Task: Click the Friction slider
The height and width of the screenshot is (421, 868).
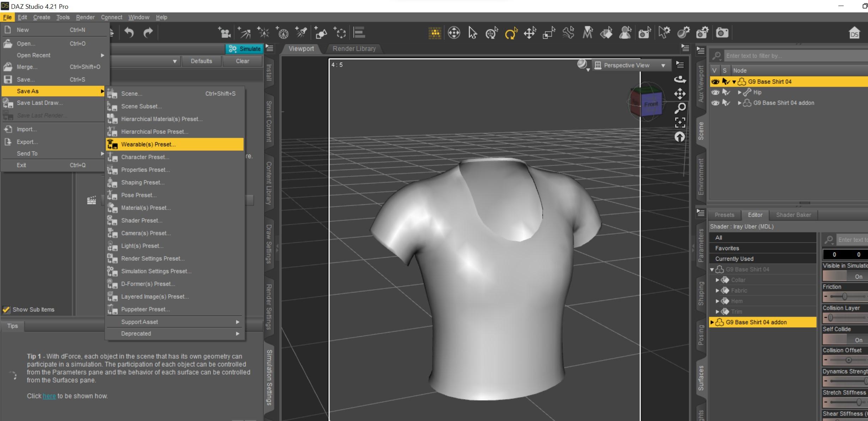Action: [x=844, y=297]
